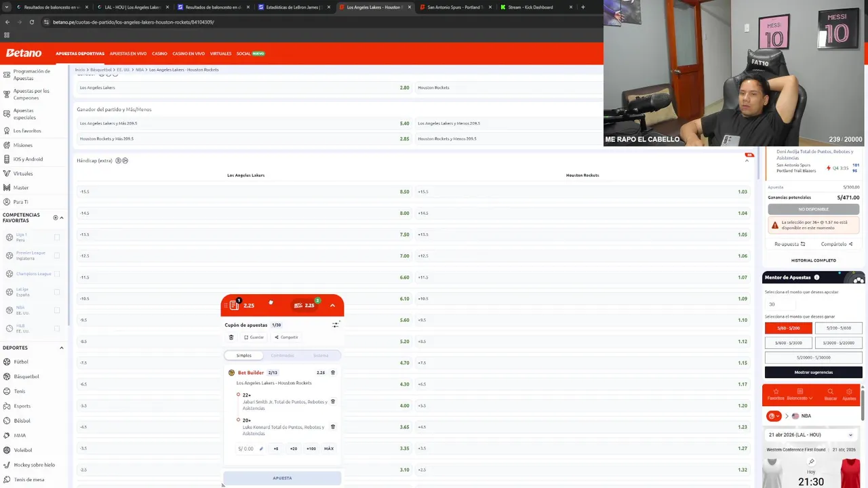Reload the browser page
Screen dimensions: 868x488
31,22
